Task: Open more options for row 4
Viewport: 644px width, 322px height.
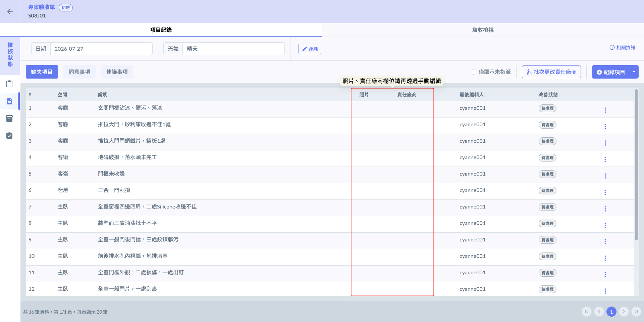Action: point(605,159)
